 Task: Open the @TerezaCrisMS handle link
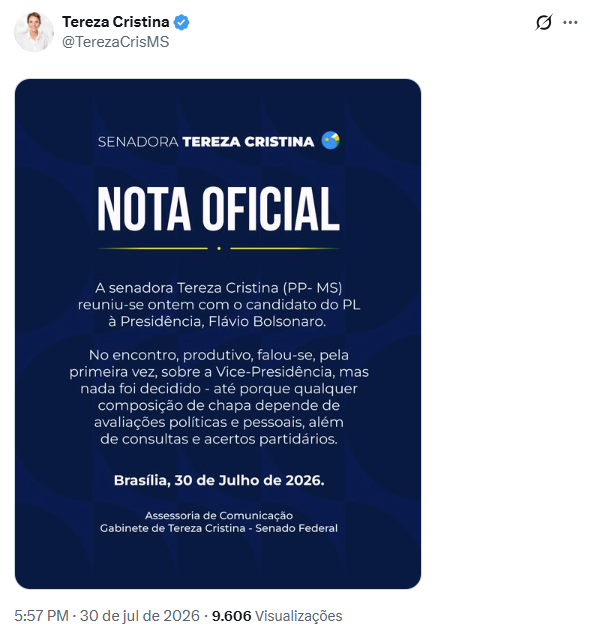[115, 42]
